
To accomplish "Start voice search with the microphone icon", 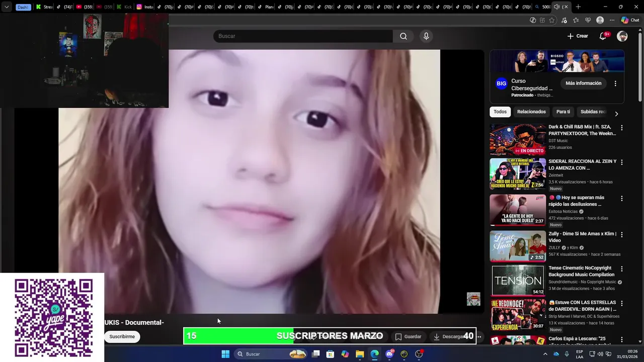I will tap(426, 36).
